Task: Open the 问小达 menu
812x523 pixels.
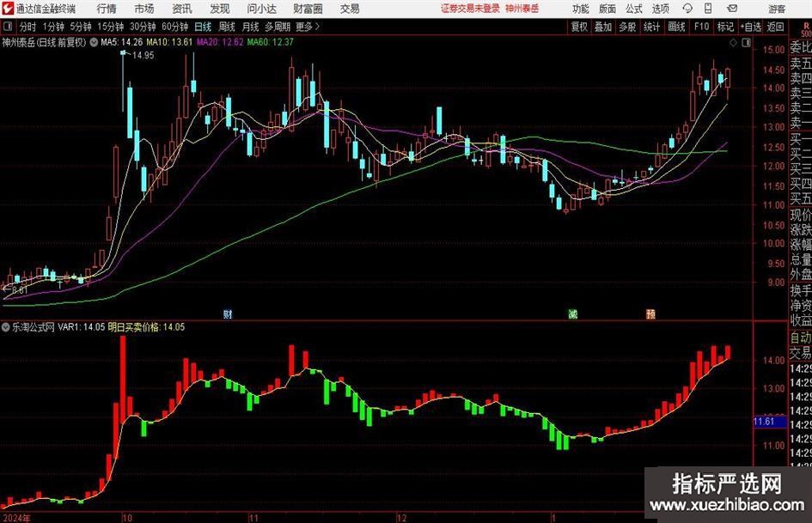Action: [x=261, y=9]
